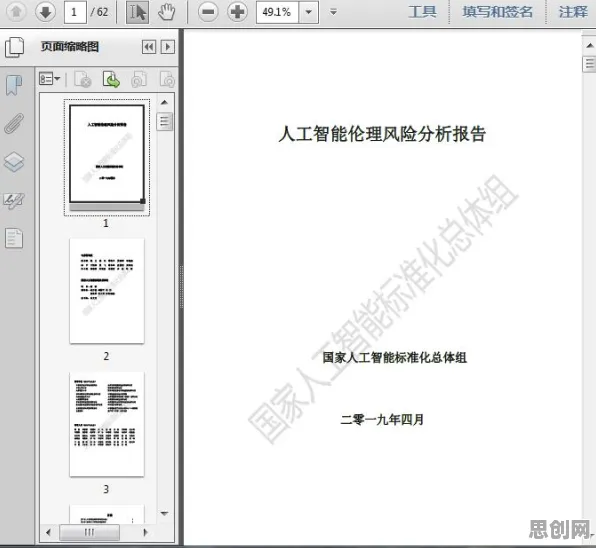The height and width of the screenshot is (548, 596).
Task: Select page 3 thumbnail
Action: [107, 424]
